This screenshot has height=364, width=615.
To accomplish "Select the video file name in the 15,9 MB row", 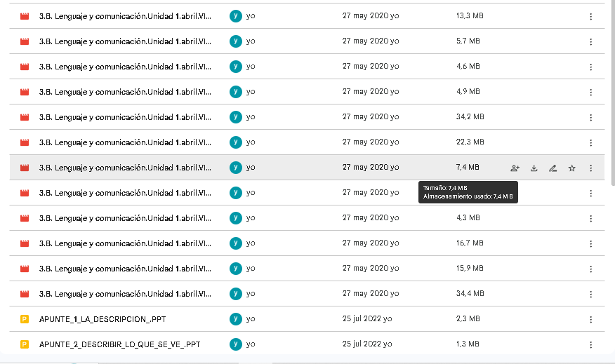I will coord(125,269).
